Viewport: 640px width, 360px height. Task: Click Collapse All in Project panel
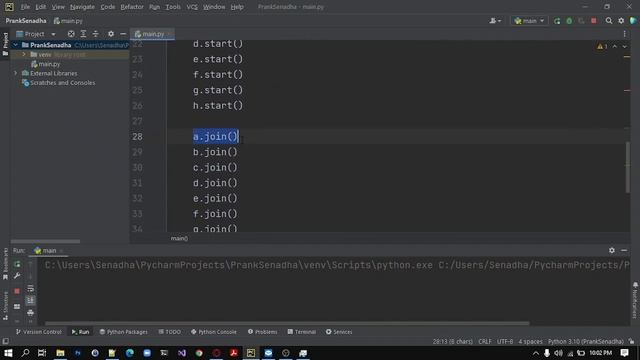(96, 34)
